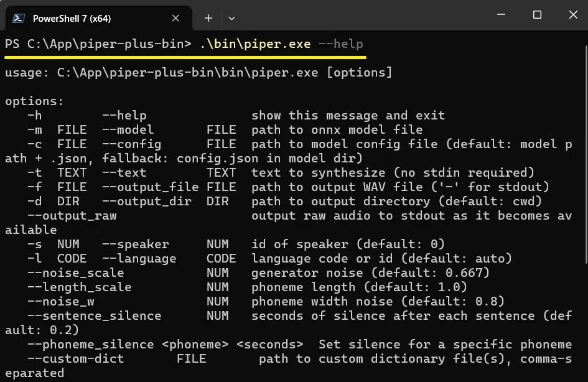The height and width of the screenshot is (382, 588).
Task: Click the --model option text
Action: pyautogui.click(x=128, y=129)
